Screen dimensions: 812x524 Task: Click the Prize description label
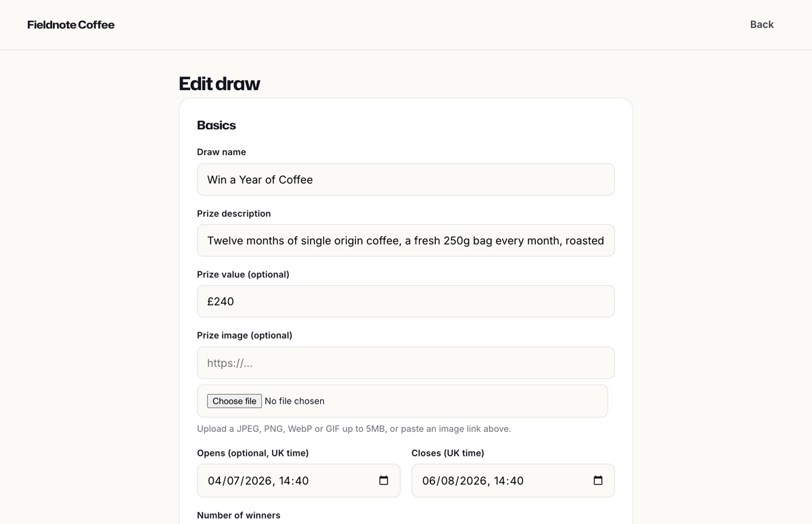pos(233,213)
